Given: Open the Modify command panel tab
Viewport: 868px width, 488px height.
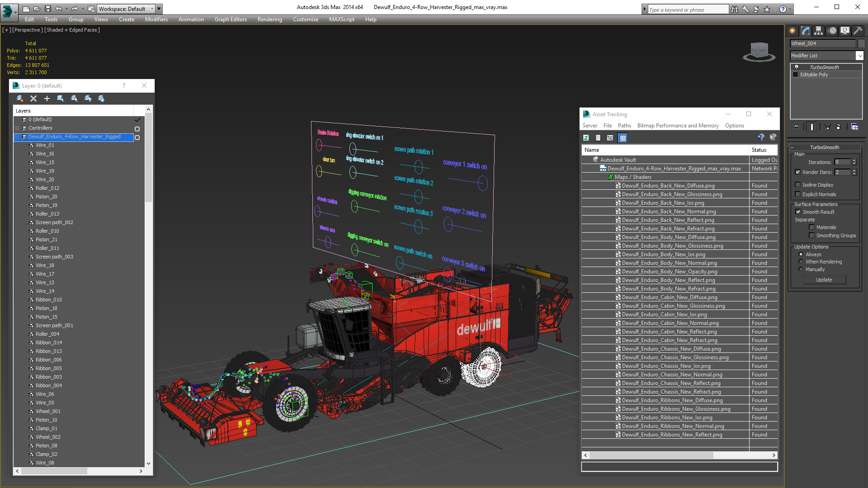Looking at the screenshot, I should point(806,31).
